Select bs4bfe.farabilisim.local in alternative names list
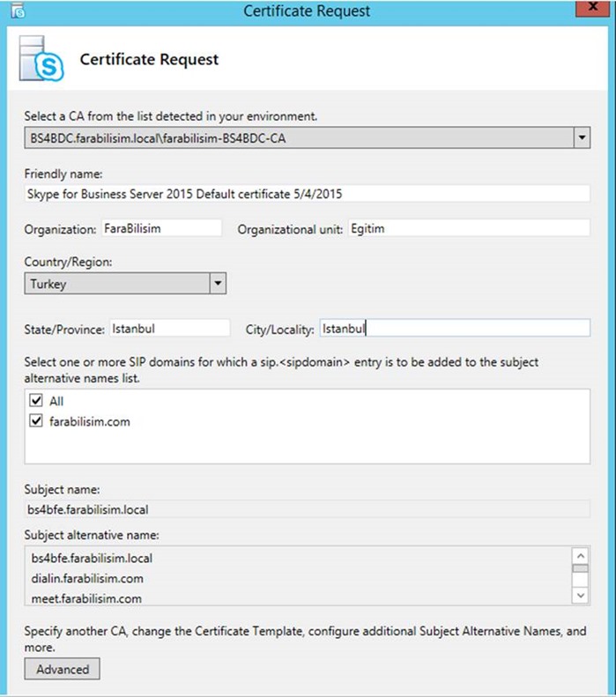The image size is (616, 697). pos(92,558)
